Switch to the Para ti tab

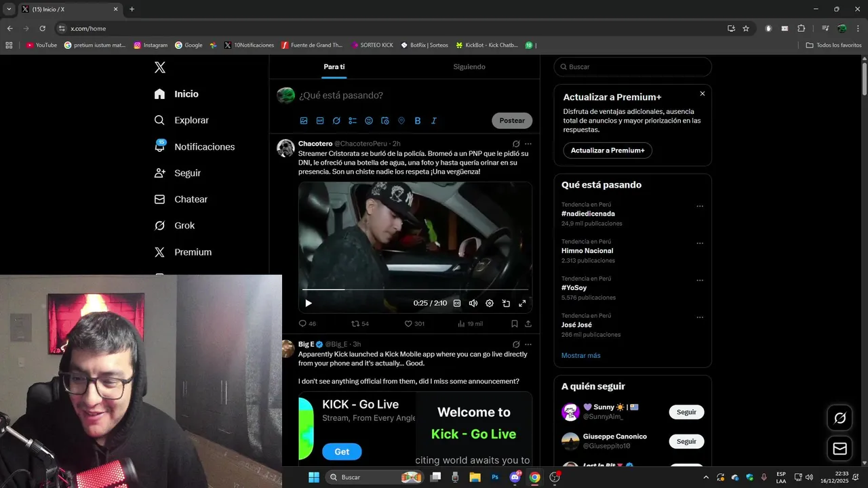[x=334, y=66]
